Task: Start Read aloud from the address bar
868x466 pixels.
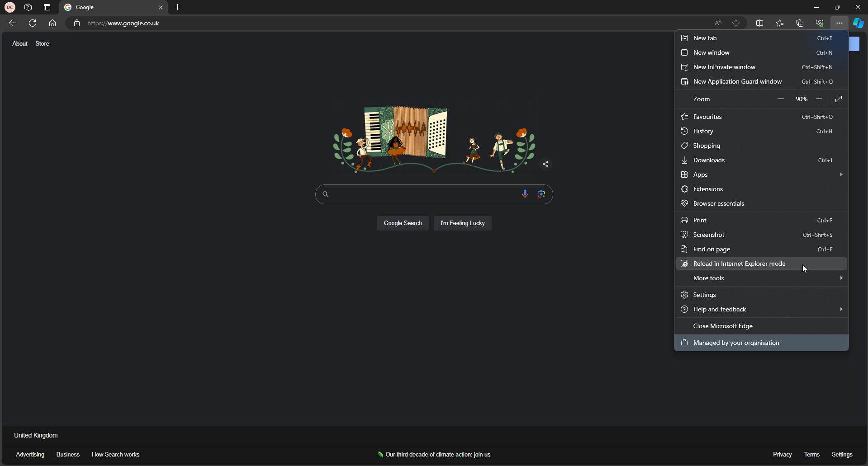Action: coord(718,23)
